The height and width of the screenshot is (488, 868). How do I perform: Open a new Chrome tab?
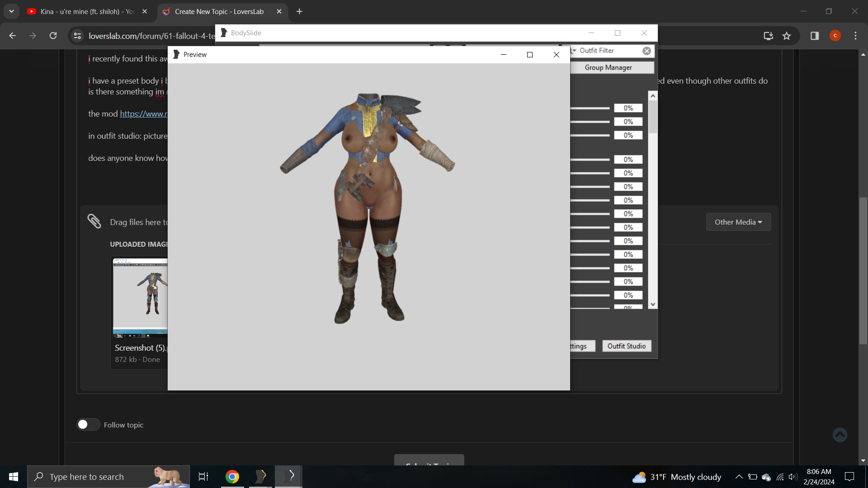tap(299, 11)
